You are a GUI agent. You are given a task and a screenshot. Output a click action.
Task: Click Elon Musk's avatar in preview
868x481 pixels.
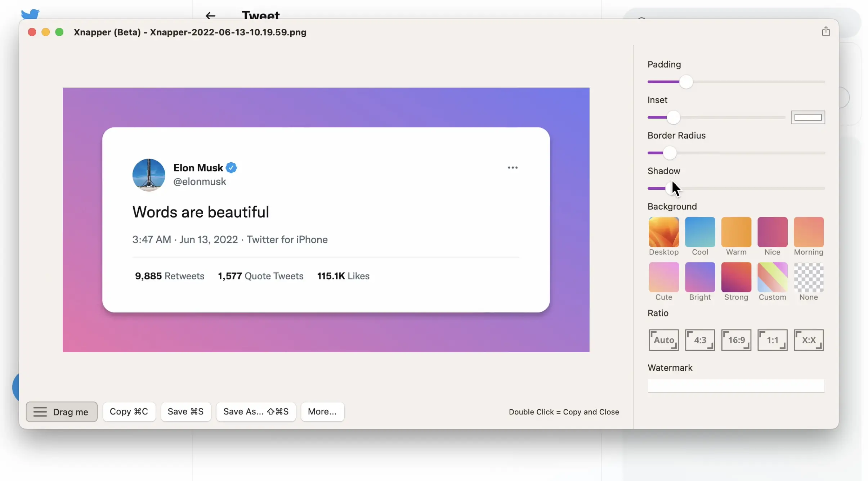click(x=148, y=175)
